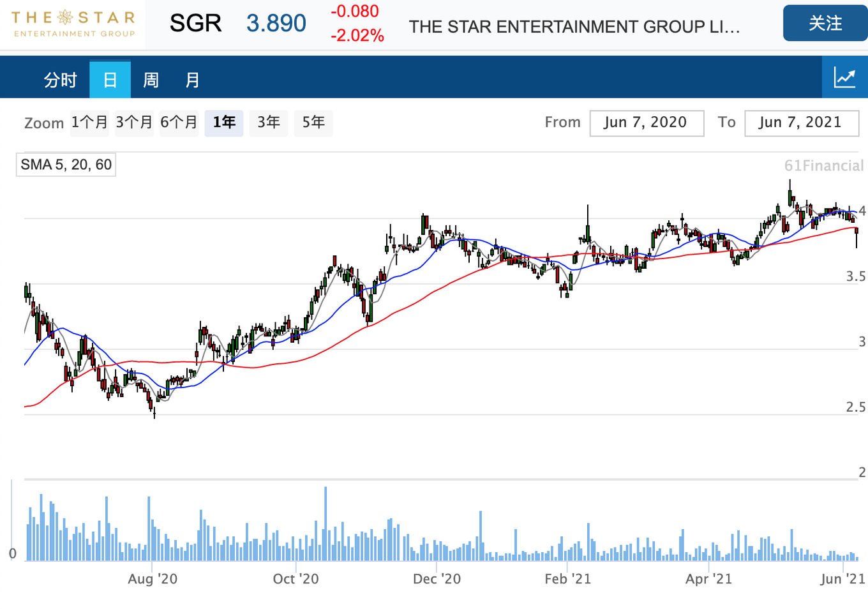Image resolution: width=868 pixels, height=609 pixels.
Task: Click the 2.5 price axis label
Action: pyautogui.click(x=856, y=407)
